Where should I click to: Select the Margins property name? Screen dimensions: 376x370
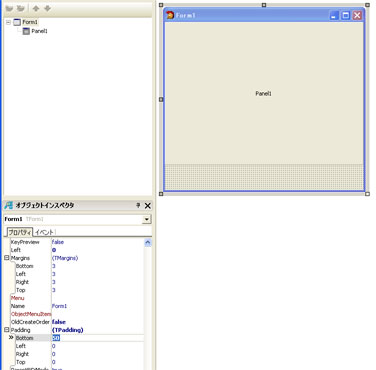point(20,258)
